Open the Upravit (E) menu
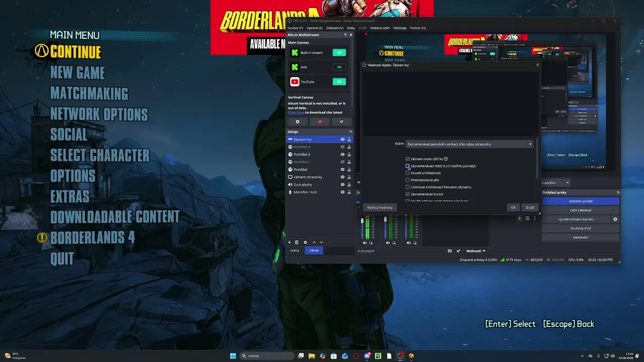This screenshot has height=362, width=644. (314, 28)
